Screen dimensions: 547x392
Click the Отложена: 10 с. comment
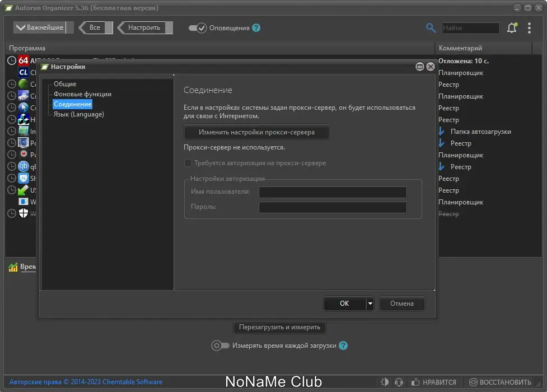click(463, 60)
